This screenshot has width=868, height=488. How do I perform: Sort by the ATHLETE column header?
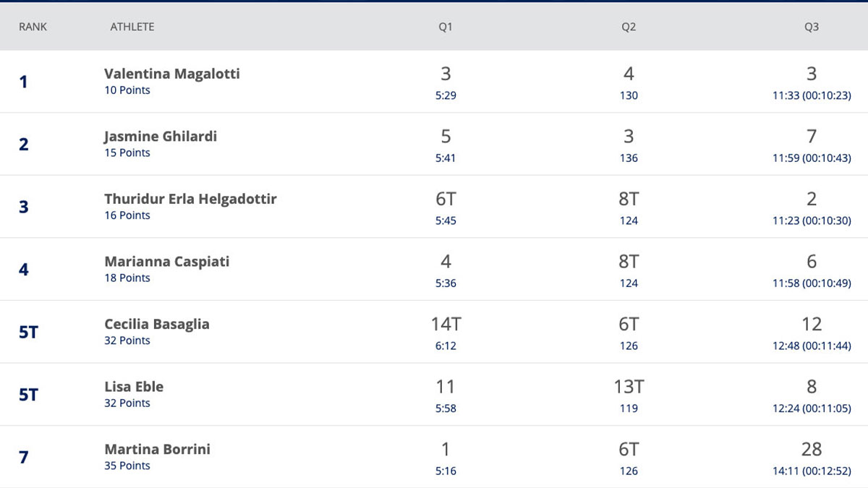(x=132, y=27)
